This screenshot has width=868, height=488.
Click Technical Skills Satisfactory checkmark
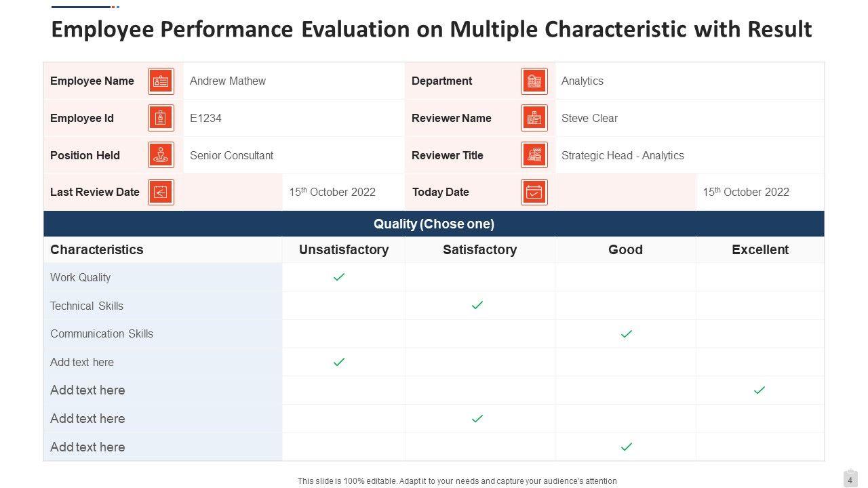477,305
